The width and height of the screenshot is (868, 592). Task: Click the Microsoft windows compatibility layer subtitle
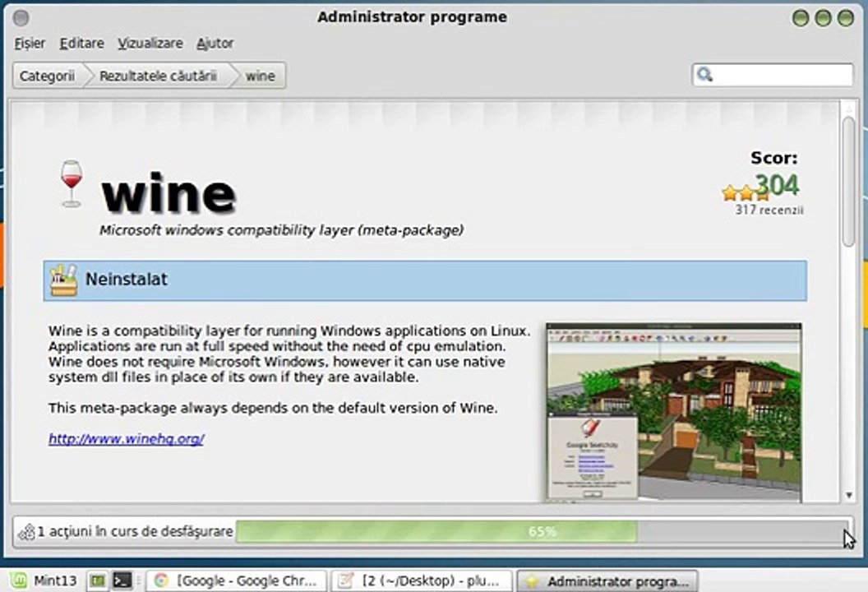pyautogui.click(x=281, y=230)
